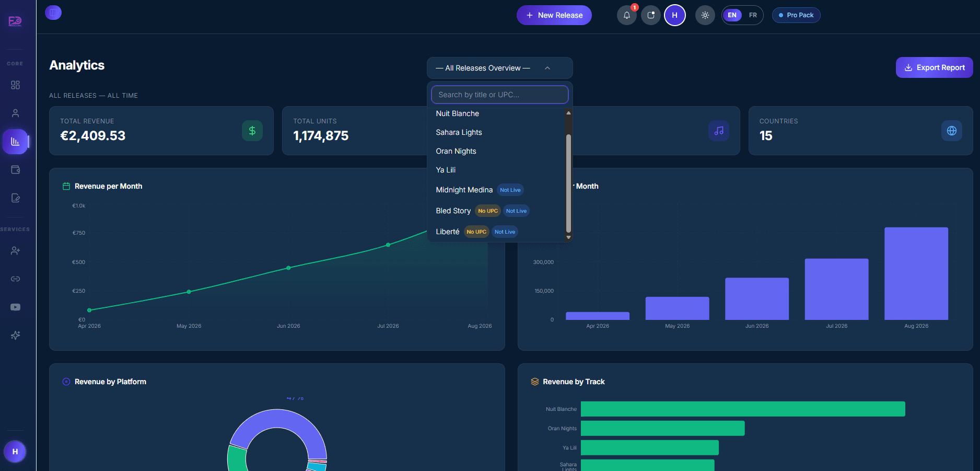Click the No UPC badge on Liberté
This screenshot has height=471, width=980.
[476, 232]
